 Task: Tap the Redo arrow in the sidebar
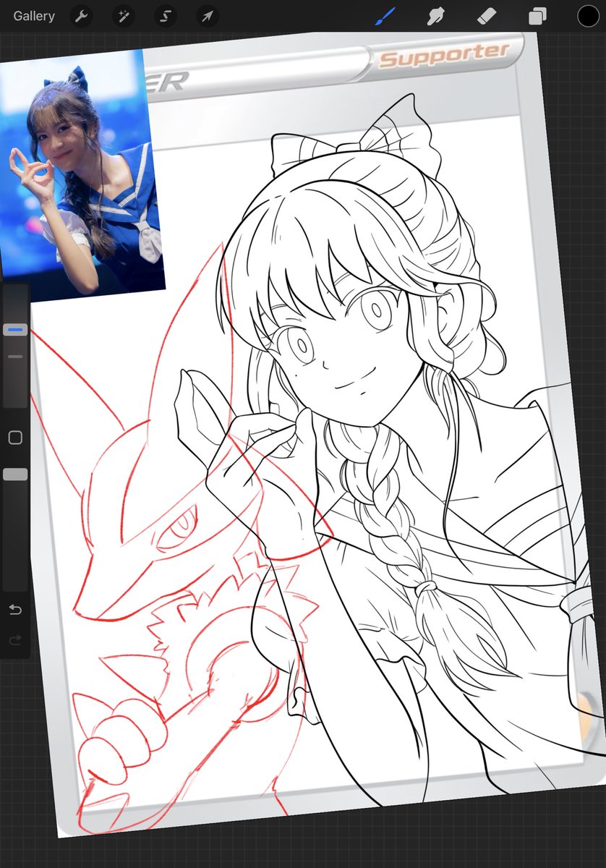pyautogui.click(x=15, y=639)
